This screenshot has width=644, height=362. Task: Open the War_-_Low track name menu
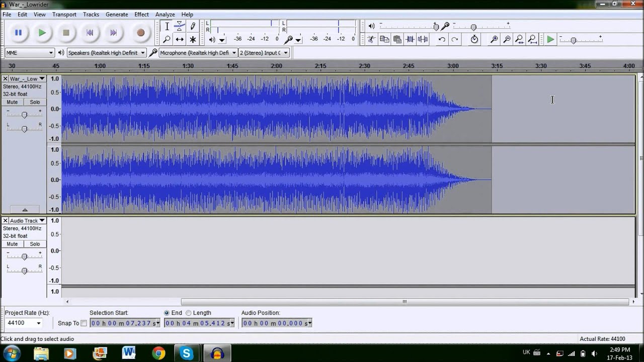tap(28, 79)
